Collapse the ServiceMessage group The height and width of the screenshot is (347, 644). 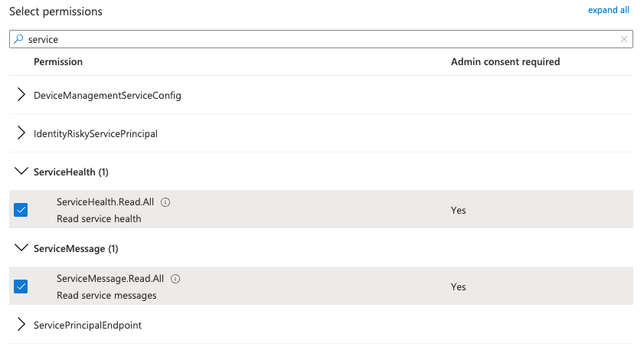tap(21, 248)
